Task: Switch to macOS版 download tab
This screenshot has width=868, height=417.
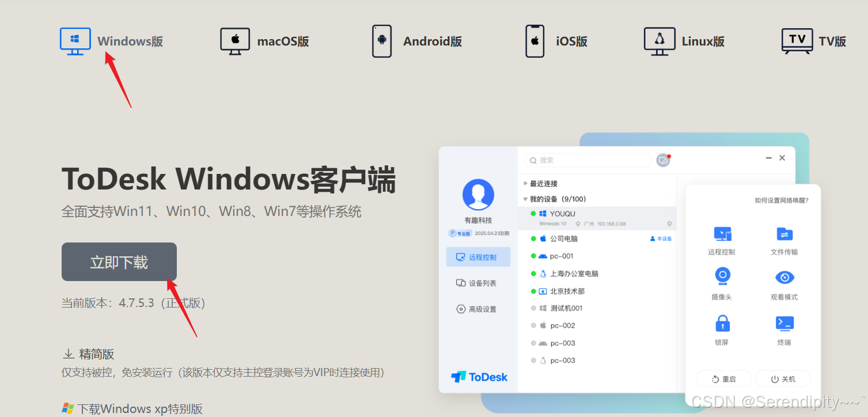Action: point(283,41)
